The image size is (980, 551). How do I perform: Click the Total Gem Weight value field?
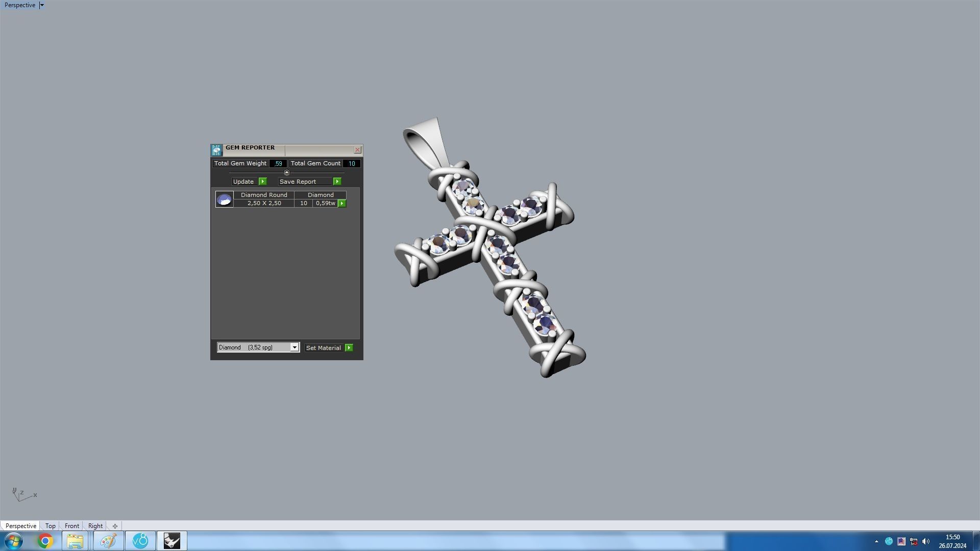tap(278, 164)
